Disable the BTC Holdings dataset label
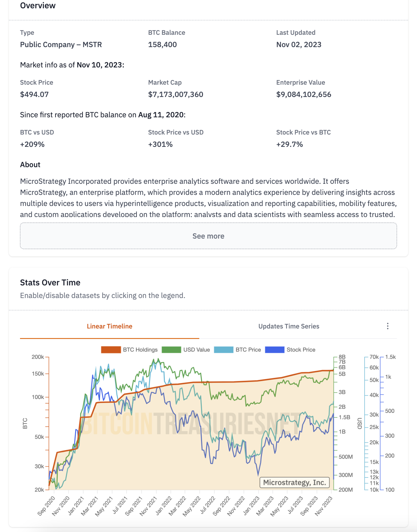417x532 pixels. click(140, 350)
